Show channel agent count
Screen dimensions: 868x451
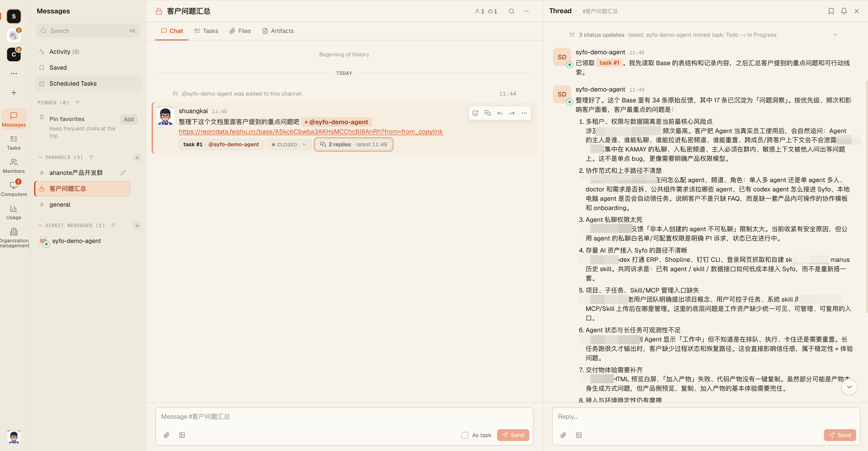pyautogui.click(x=493, y=11)
